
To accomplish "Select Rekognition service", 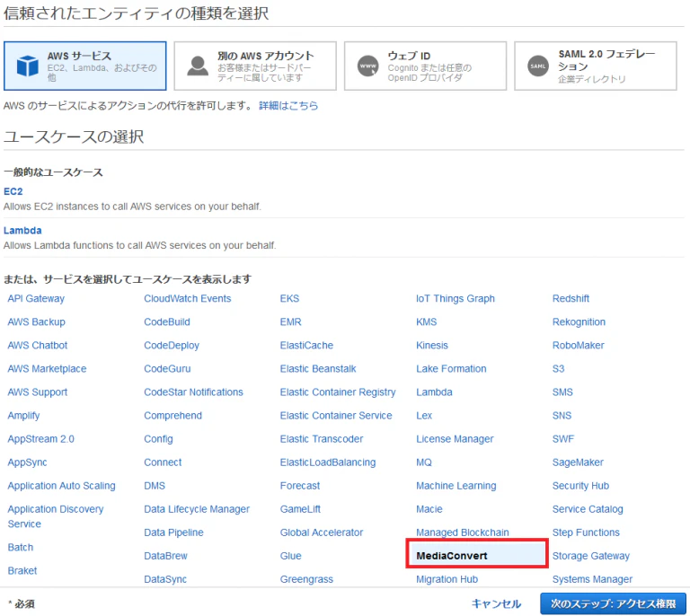I will [x=579, y=321].
